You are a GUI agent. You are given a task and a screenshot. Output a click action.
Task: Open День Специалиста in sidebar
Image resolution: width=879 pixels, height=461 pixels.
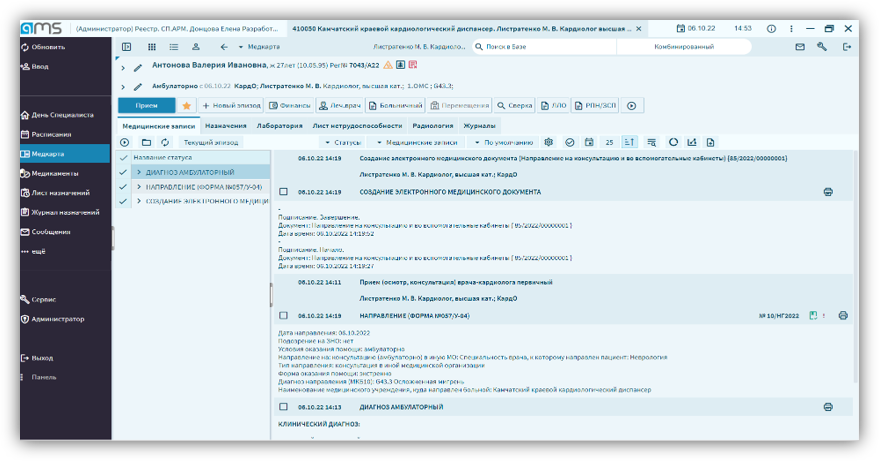pos(57,115)
